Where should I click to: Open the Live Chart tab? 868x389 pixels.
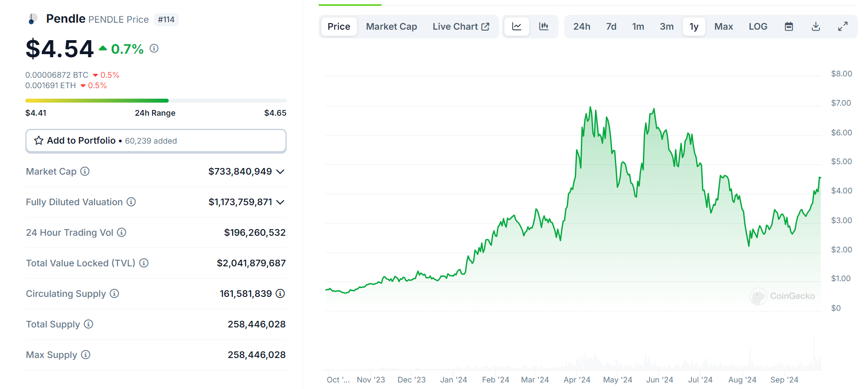pos(461,27)
